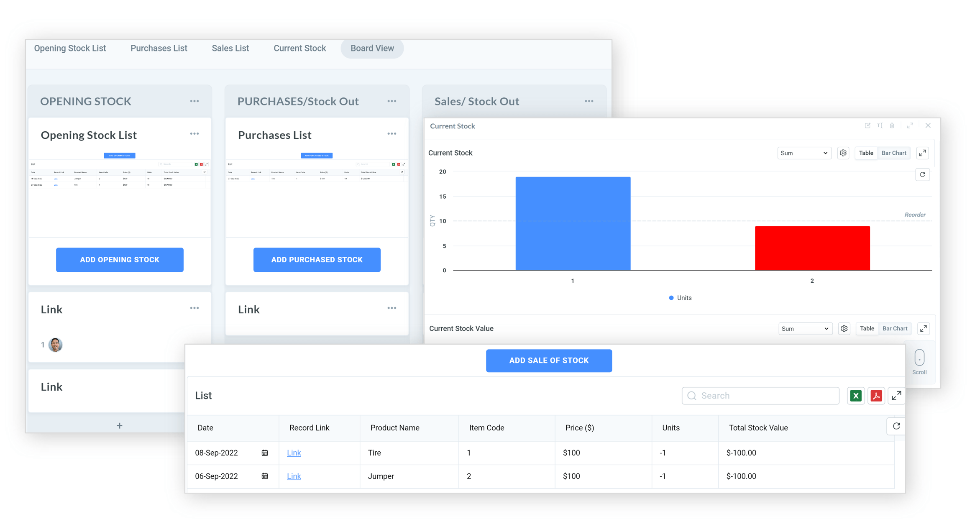Viewport: 980px width, 532px height.
Task: Export the sales list to Excel
Action: pos(856,395)
